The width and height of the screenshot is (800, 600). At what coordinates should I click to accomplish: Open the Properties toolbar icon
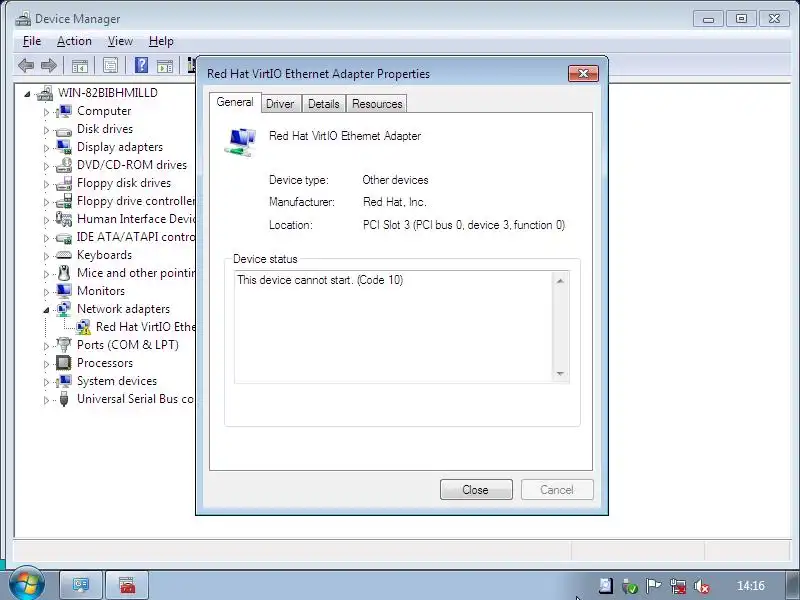pyautogui.click(x=110, y=65)
